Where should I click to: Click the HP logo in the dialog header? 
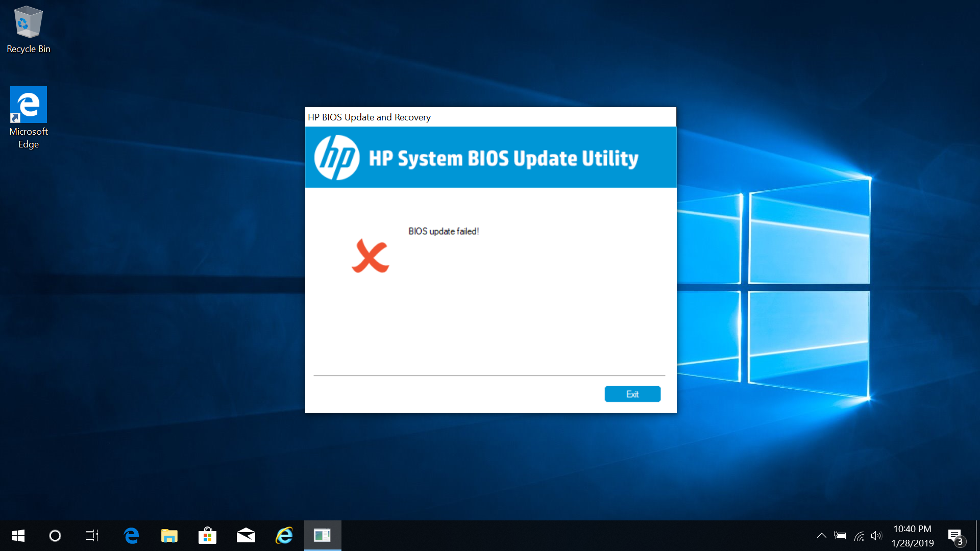pos(338,157)
